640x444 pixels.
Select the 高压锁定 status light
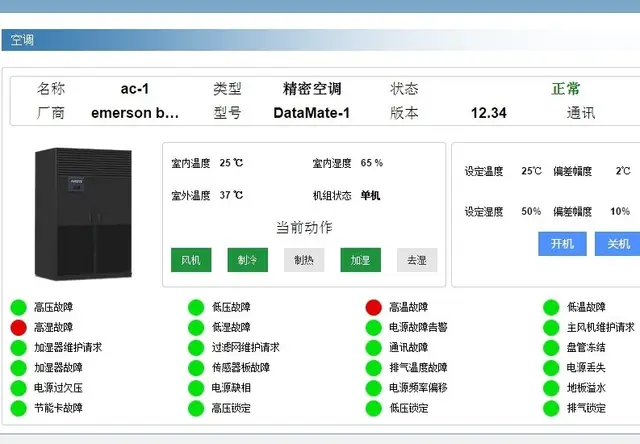tap(196, 408)
